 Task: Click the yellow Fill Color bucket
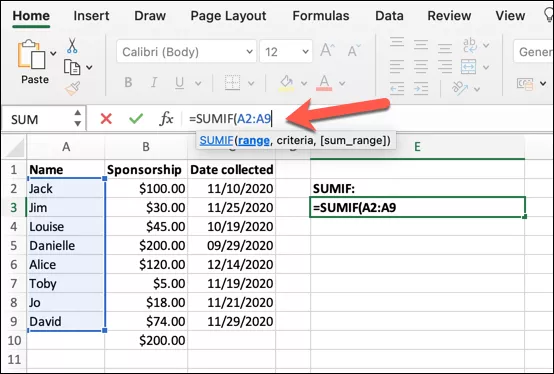287,83
